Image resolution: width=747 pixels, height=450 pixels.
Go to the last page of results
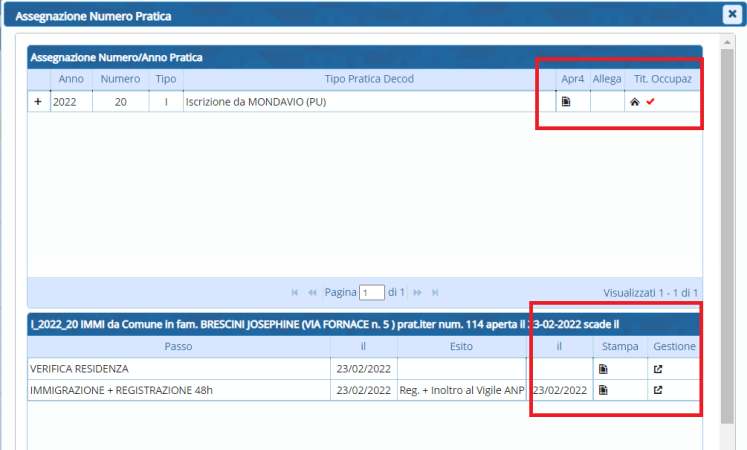(435, 292)
